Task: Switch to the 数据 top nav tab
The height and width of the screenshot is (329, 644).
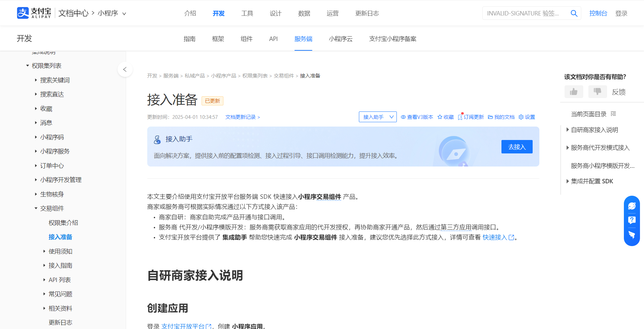Action: click(x=304, y=13)
